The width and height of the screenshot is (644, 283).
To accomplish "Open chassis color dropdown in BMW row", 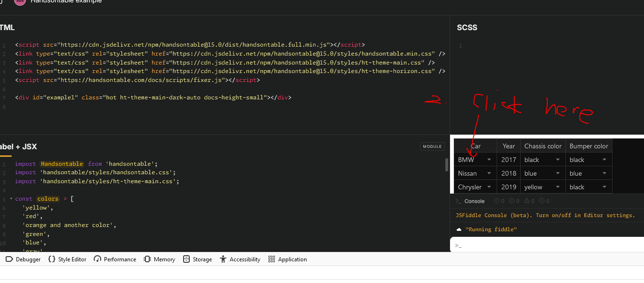I will point(558,160).
